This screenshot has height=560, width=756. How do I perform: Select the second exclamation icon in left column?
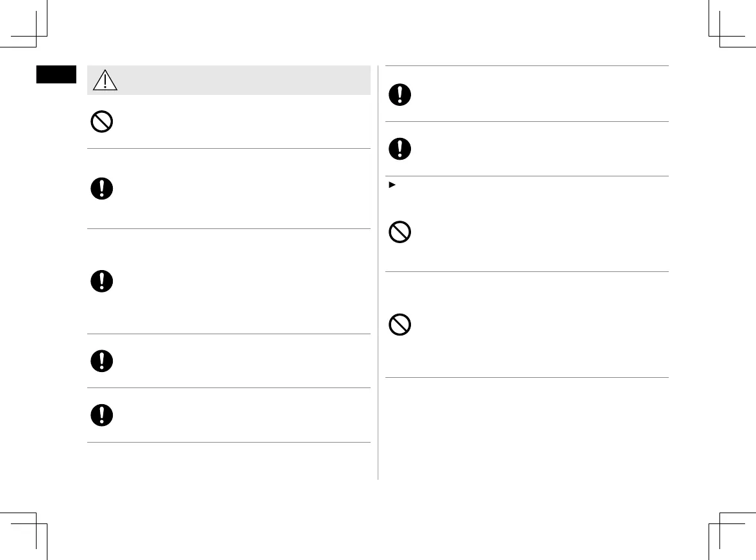coord(102,282)
